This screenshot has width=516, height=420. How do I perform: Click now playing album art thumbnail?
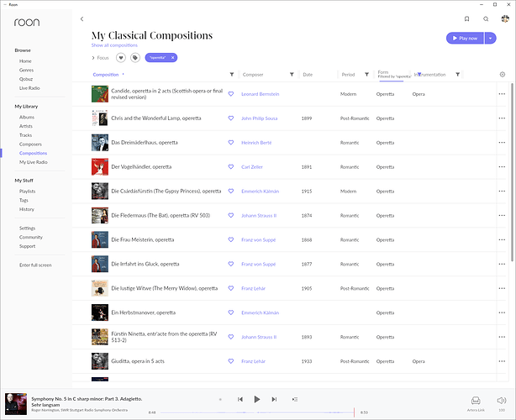tap(16, 403)
